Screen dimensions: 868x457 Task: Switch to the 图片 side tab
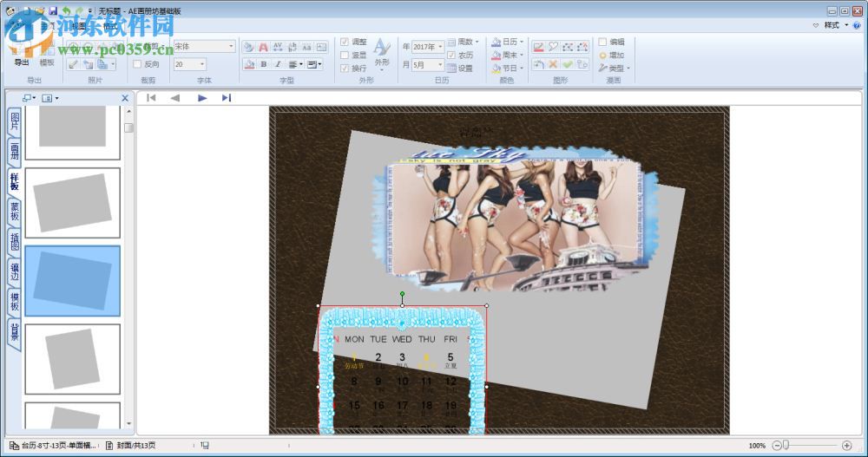(15, 121)
